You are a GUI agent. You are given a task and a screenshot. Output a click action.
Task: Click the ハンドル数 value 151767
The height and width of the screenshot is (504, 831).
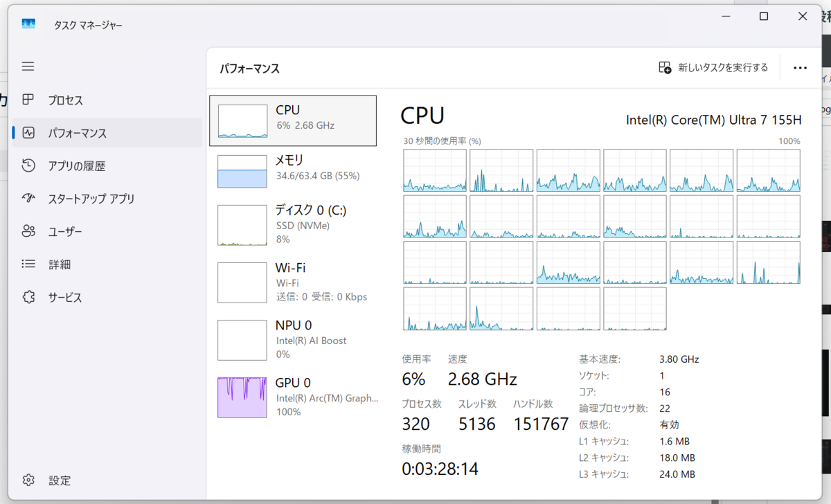point(541,424)
